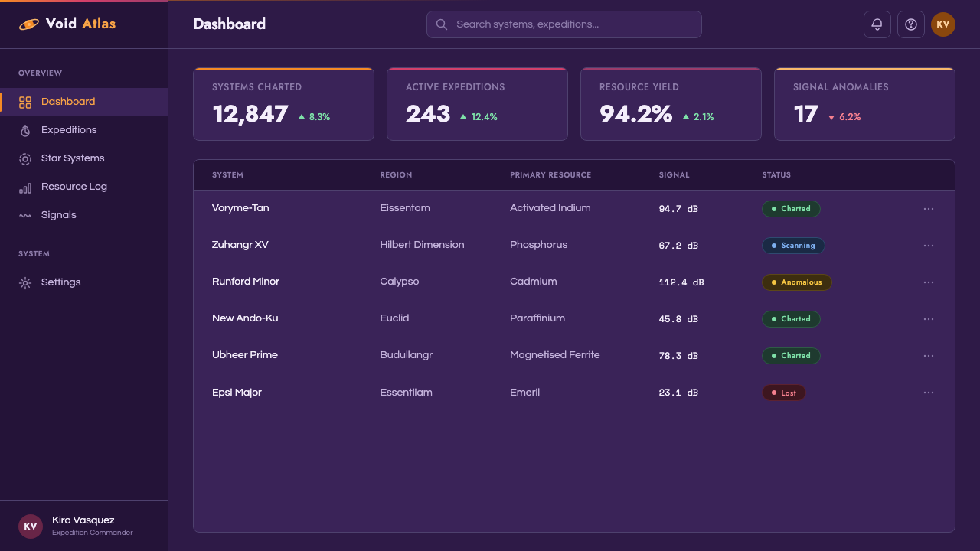The height and width of the screenshot is (551, 980).
Task: Click the Hilbert Dimension region cell
Action: 422,245
